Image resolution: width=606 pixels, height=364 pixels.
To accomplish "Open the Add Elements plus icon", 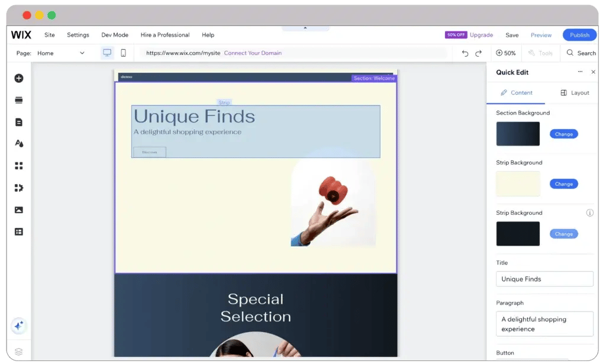I will [18, 78].
